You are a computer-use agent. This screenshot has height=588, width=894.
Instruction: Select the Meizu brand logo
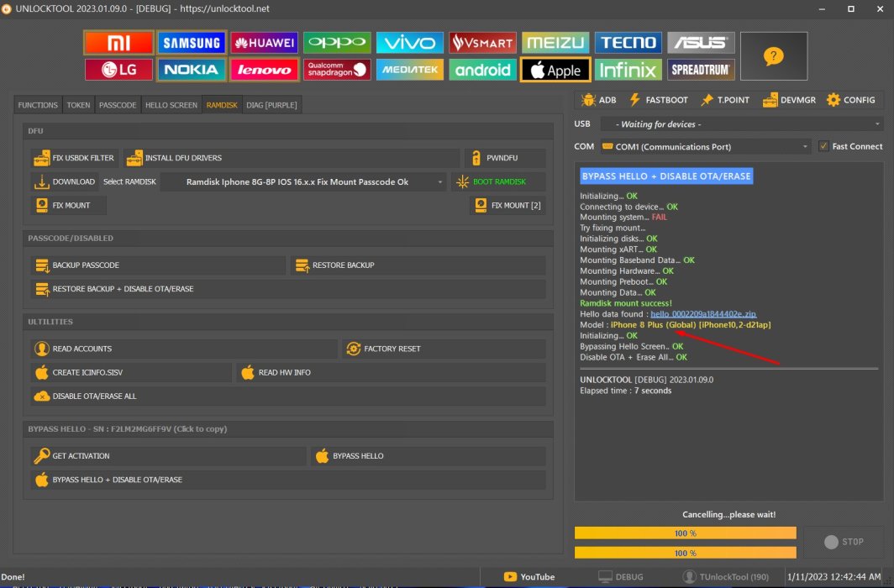(555, 43)
